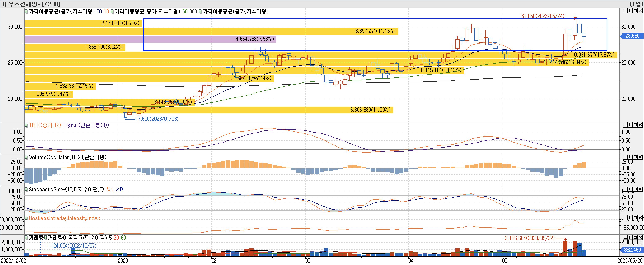
Task: Click the Signal(단순이평(9)) legend label
Action: pyautogui.click(x=86, y=125)
